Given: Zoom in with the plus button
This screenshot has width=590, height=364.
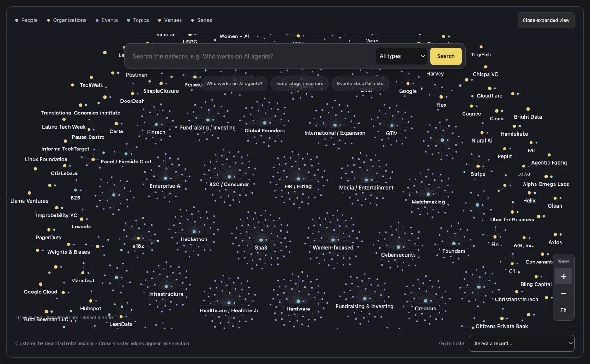Looking at the screenshot, I should (563, 276).
